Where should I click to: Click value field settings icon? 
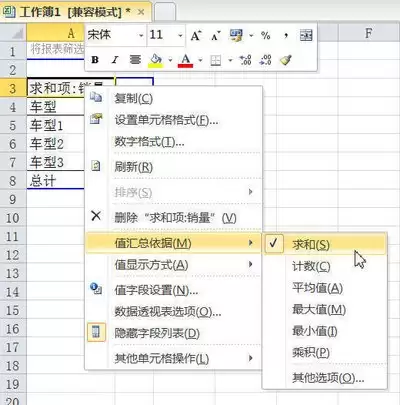(96, 289)
